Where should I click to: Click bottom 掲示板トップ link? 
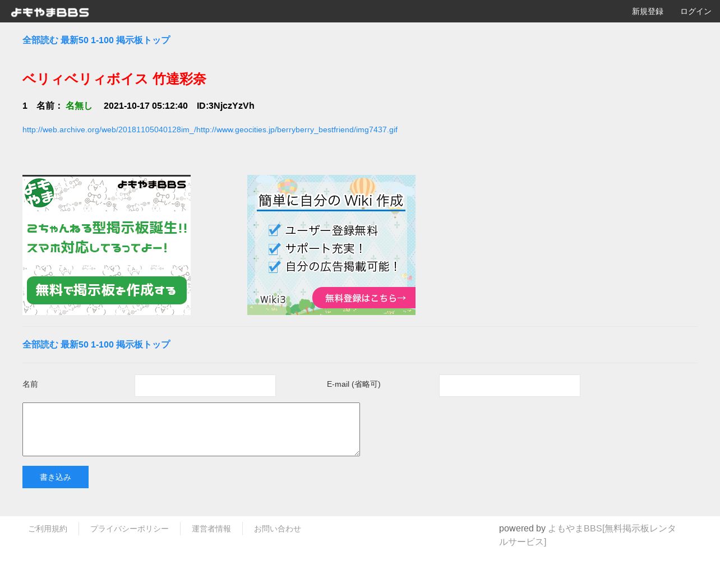[143, 345]
